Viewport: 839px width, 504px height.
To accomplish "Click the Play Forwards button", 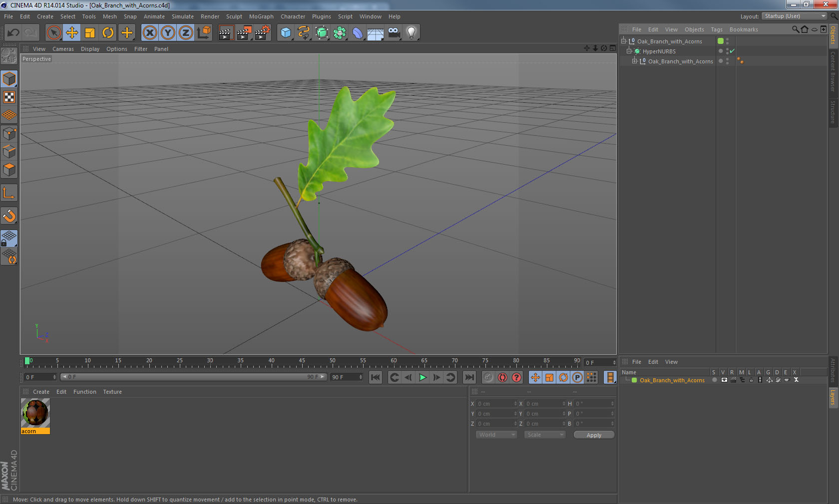I will point(422,377).
